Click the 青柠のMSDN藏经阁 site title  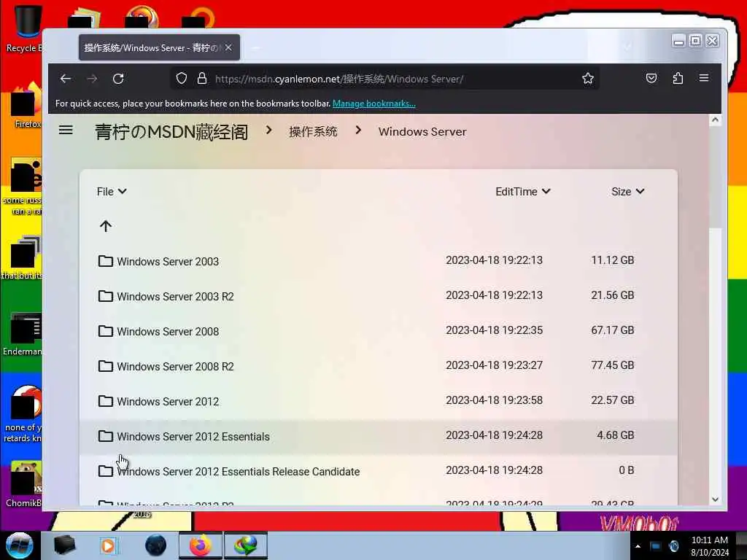point(171,132)
